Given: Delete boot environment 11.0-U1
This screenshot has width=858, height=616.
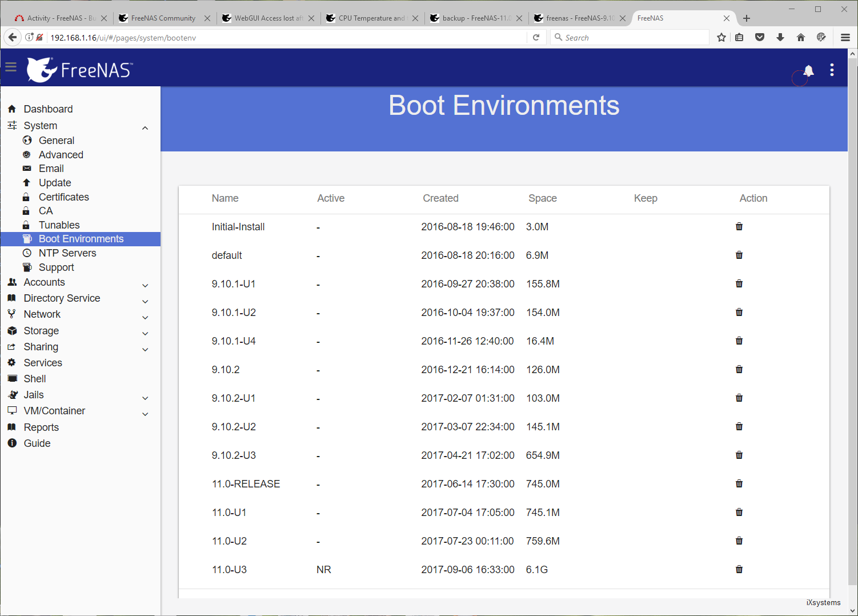Looking at the screenshot, I should [739, 513].
